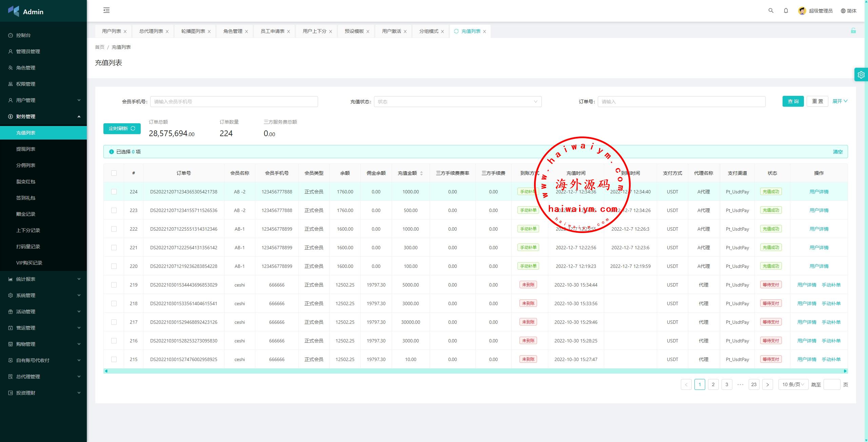868x442 pixels.
Task: Open the top-bar search icon
Action: coord(771,10)
